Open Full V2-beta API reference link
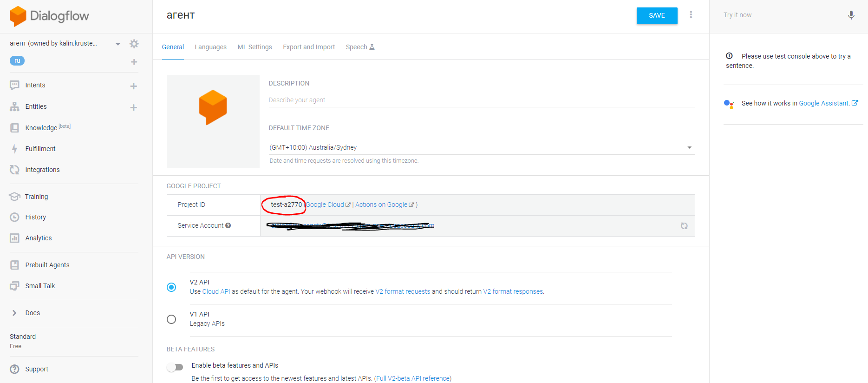The image size is (868, 383). tap(413, 378)
